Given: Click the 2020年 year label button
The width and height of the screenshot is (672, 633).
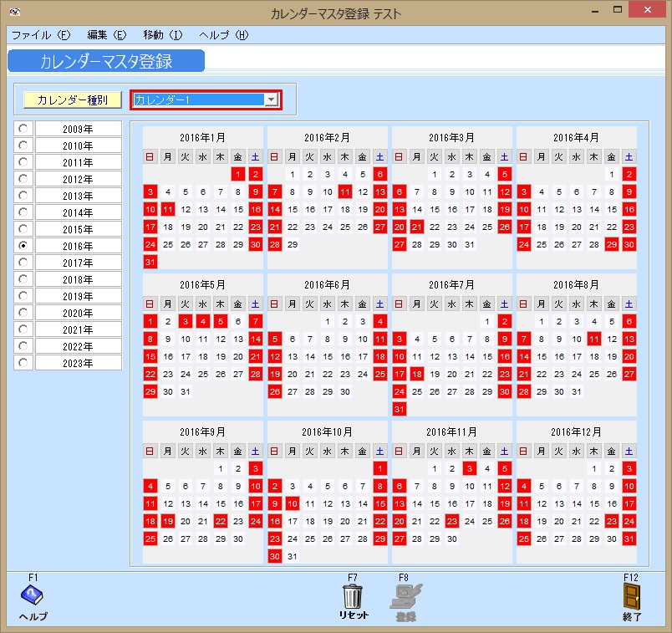Looking at the screenshot, I should [x=78, y=313].
